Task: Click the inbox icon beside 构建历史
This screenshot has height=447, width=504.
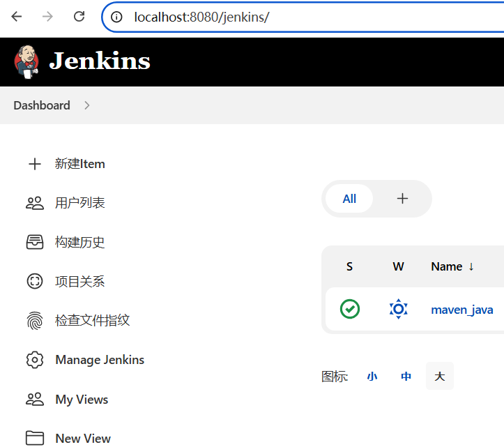Action: tap(35, 243)
